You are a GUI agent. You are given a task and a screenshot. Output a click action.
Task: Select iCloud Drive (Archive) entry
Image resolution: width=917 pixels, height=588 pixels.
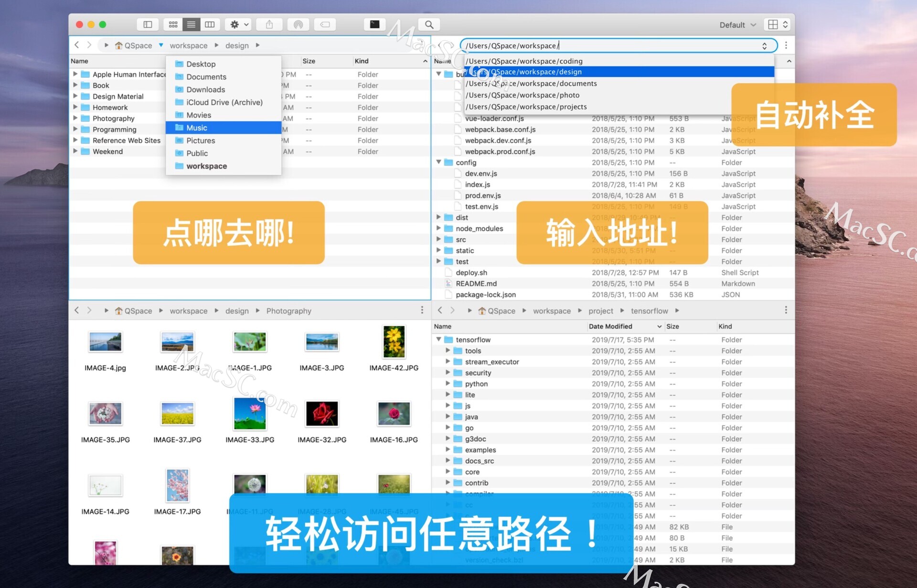click(224, 102)
